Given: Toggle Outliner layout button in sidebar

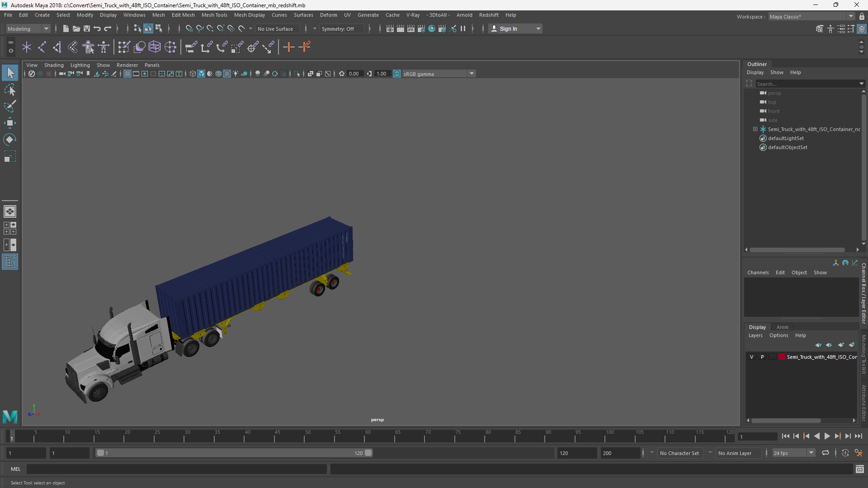Looking at the screenshot, I should (x=10, y=262).
